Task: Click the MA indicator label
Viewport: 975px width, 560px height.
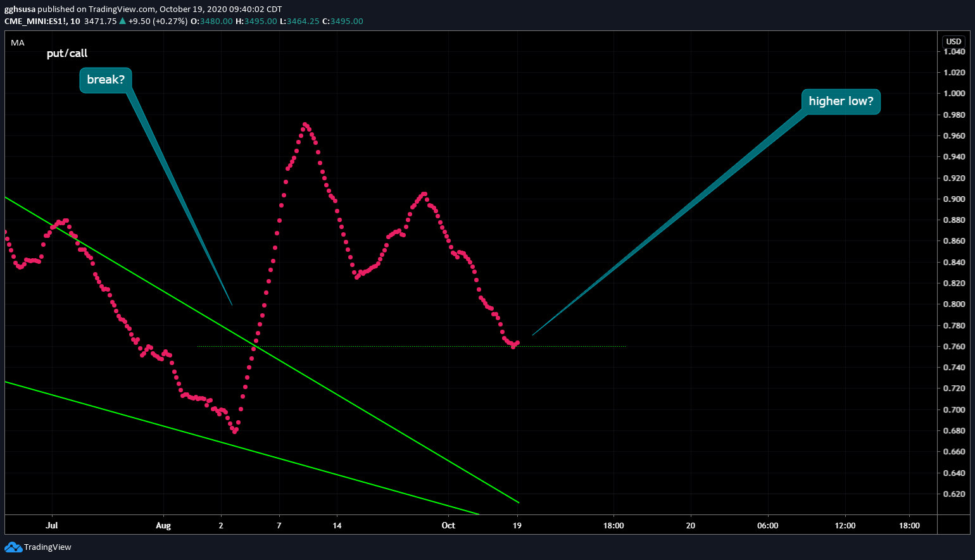Action: [x=18, y=42]
